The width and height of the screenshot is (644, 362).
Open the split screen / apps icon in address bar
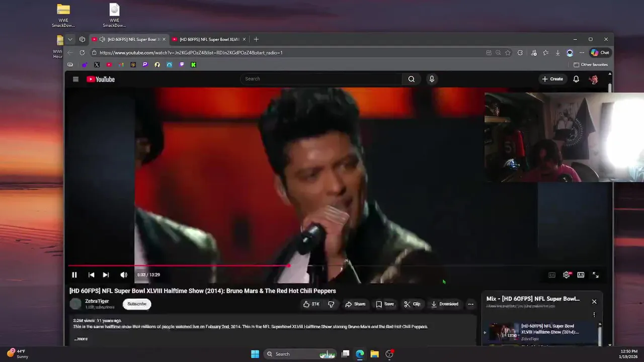(x=489, y=52)
